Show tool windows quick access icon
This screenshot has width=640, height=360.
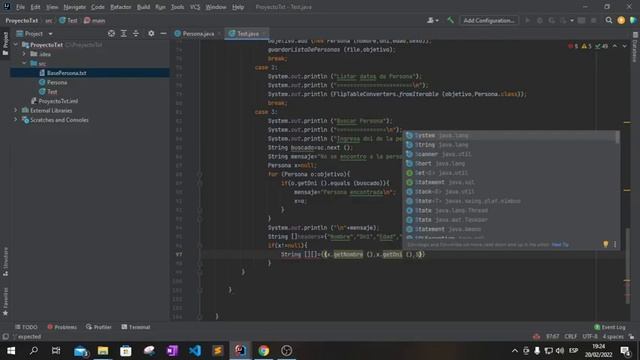(5, 337)
